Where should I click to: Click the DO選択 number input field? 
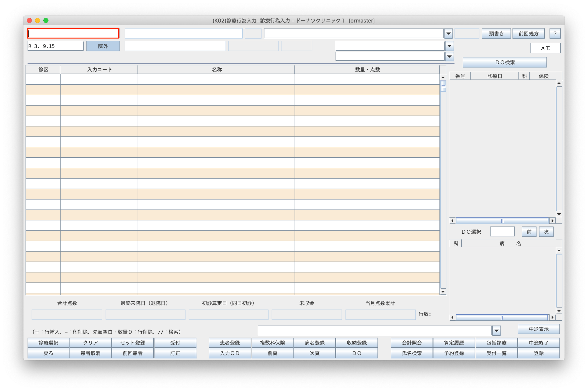502,232
